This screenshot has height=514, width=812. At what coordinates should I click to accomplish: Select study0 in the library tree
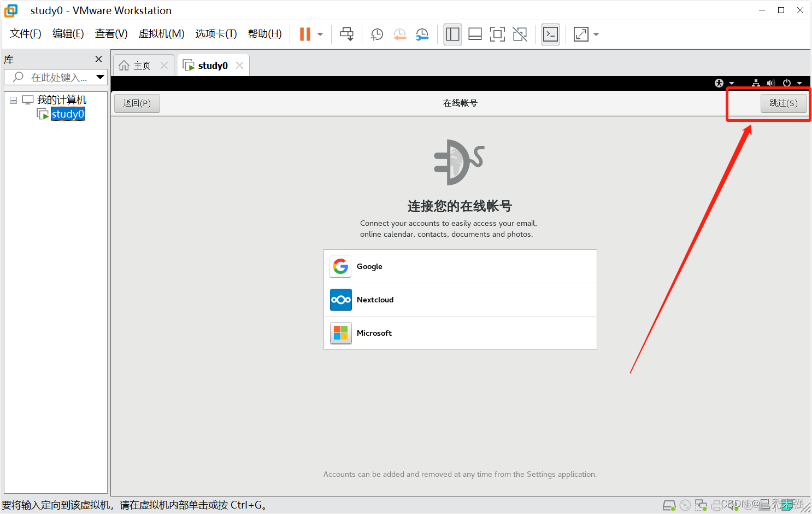coord(68,114)
